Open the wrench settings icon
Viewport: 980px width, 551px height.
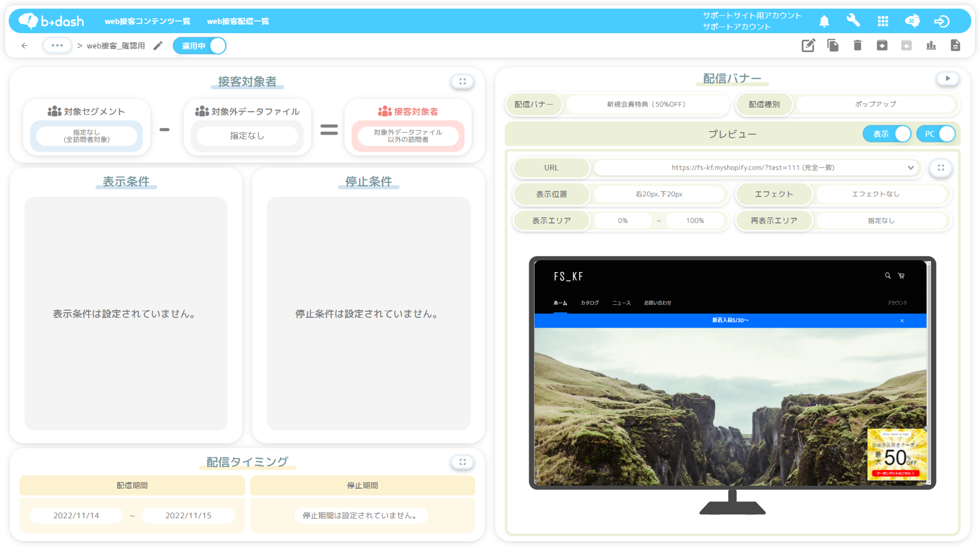tap(853, 21)
